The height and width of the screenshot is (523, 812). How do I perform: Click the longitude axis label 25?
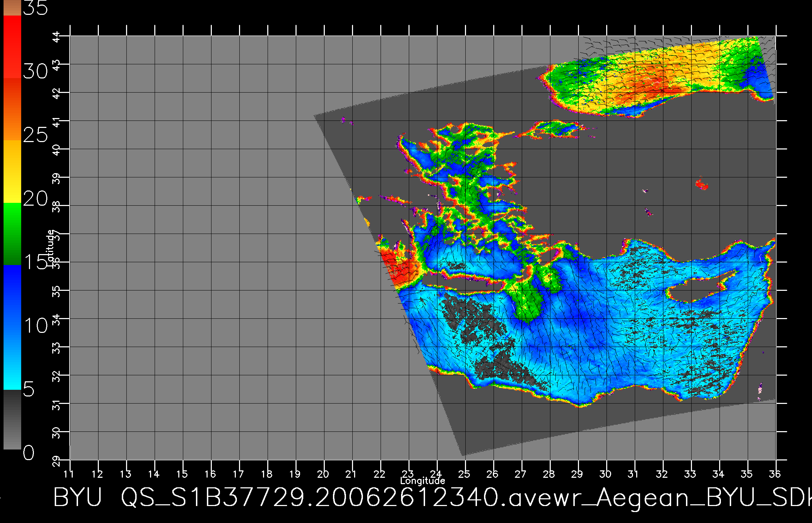(464, 474)
